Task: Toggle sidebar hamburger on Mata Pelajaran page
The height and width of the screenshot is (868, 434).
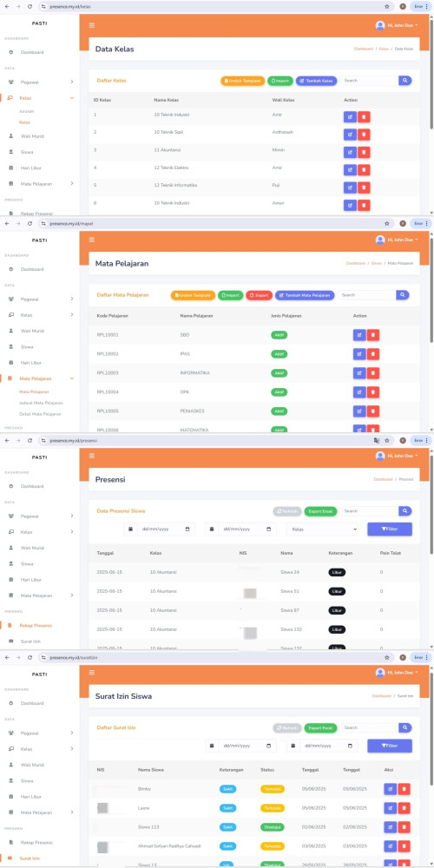Action: point(92,240)
